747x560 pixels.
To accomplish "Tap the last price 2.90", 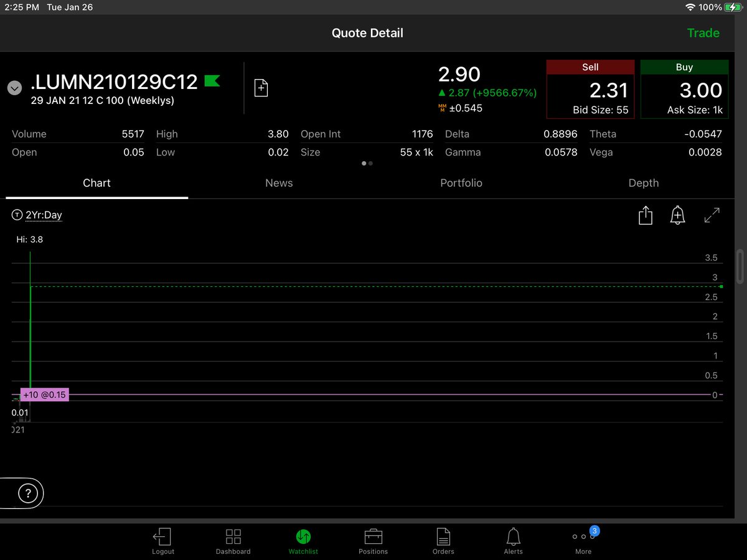I will pyautogui.click(x=459, y=74).
